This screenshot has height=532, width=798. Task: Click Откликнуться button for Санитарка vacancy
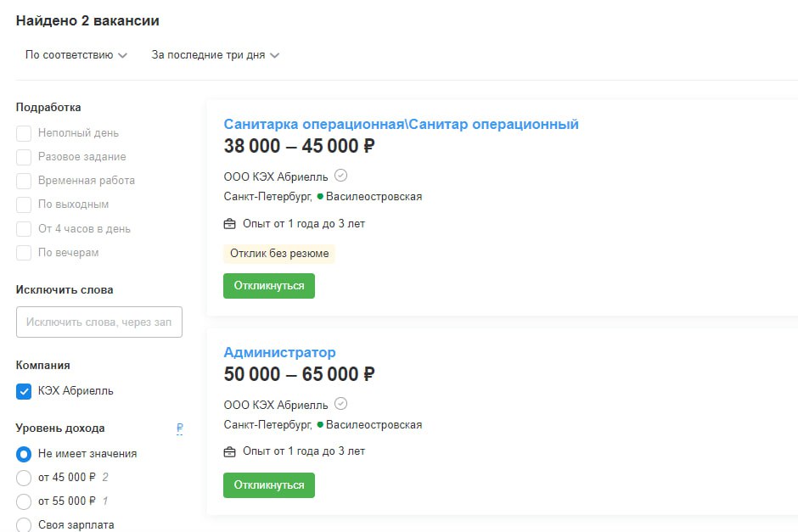(x=269, y=286)
